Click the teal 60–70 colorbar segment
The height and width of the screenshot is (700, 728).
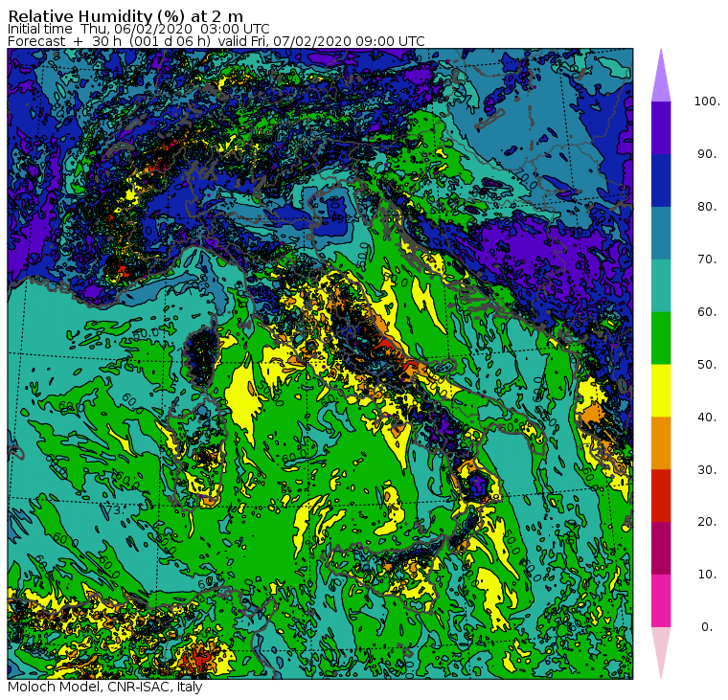pos(661,285)
